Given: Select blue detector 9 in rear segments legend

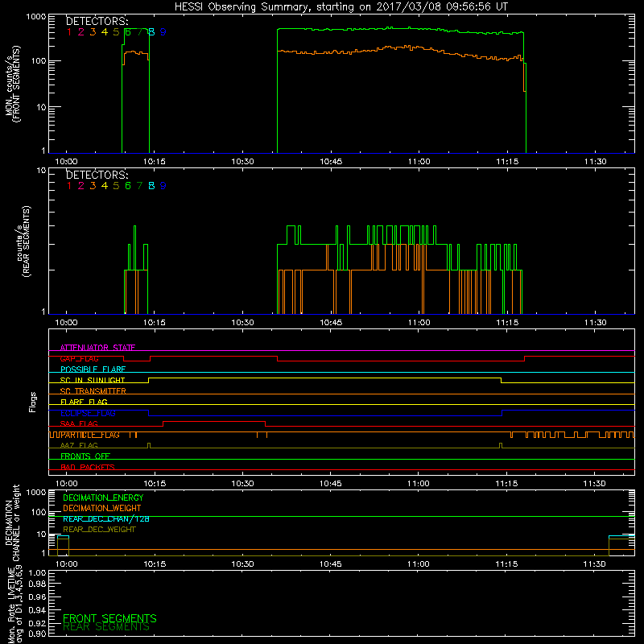Looking at the screenshot, I should tap(163, 186).
